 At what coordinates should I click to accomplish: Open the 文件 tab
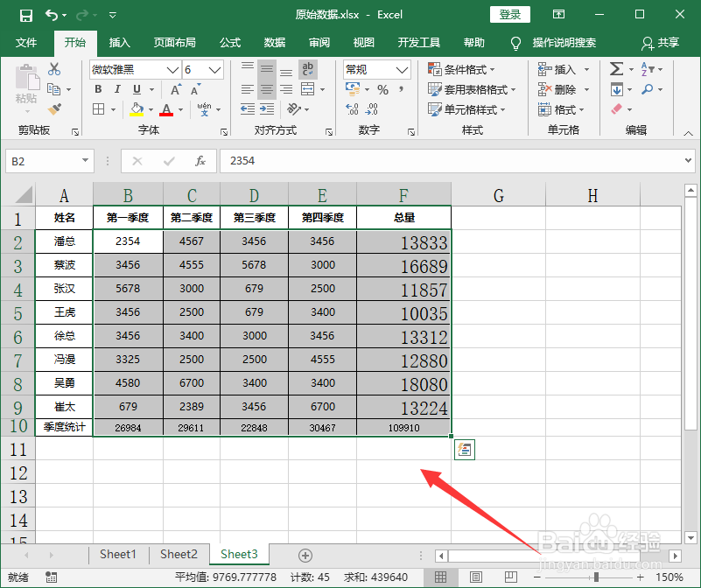[26, 43]
